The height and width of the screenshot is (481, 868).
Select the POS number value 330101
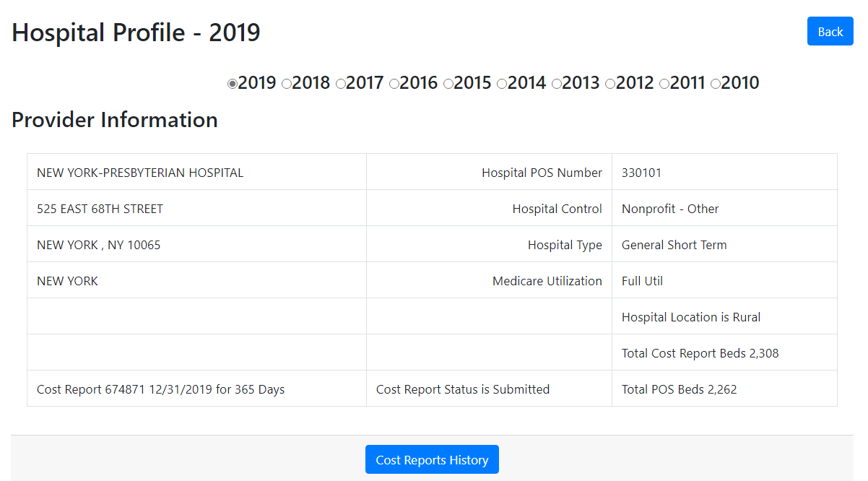pyautogui.click(x=641, y=173)
